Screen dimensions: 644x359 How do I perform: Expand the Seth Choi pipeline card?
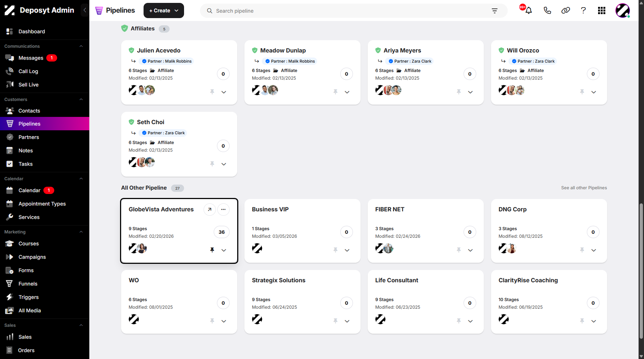tap(224, 164)
